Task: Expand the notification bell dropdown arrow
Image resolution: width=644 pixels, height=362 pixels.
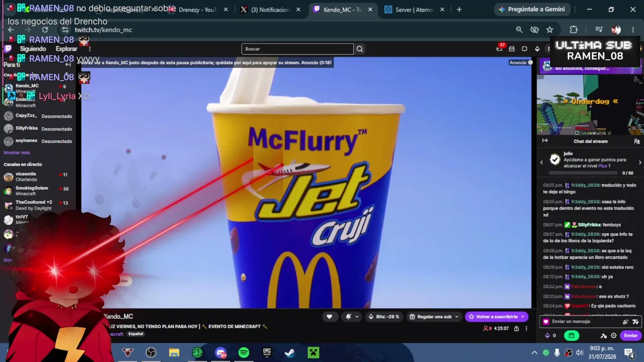Action: [357, 317]
